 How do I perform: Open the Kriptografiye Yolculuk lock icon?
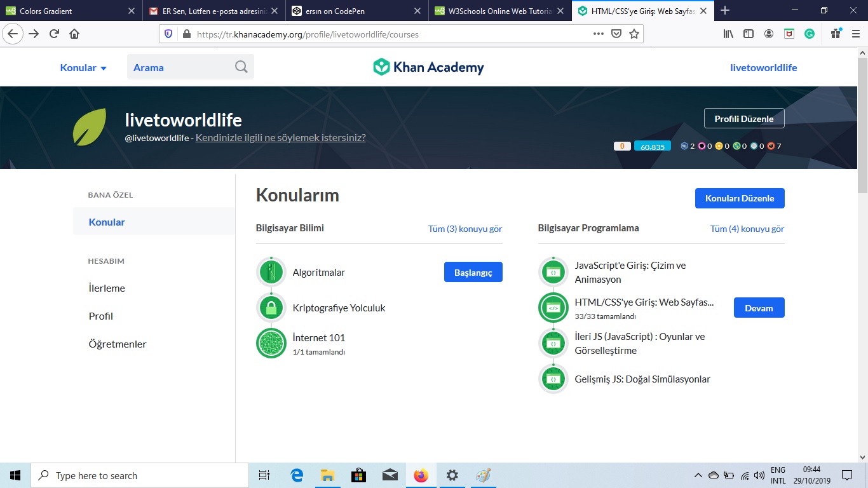pos(271,308)
